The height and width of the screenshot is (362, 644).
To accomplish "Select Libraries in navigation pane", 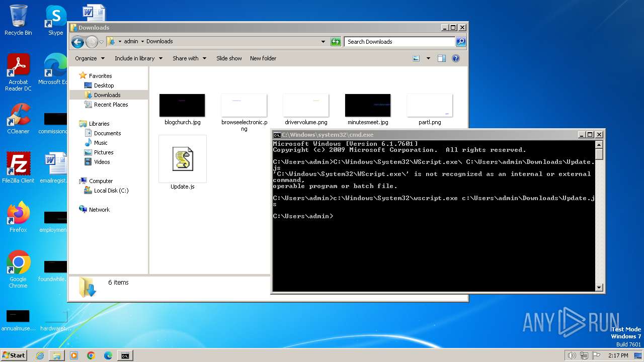I will pyautogui.click(x=99, y=124).
